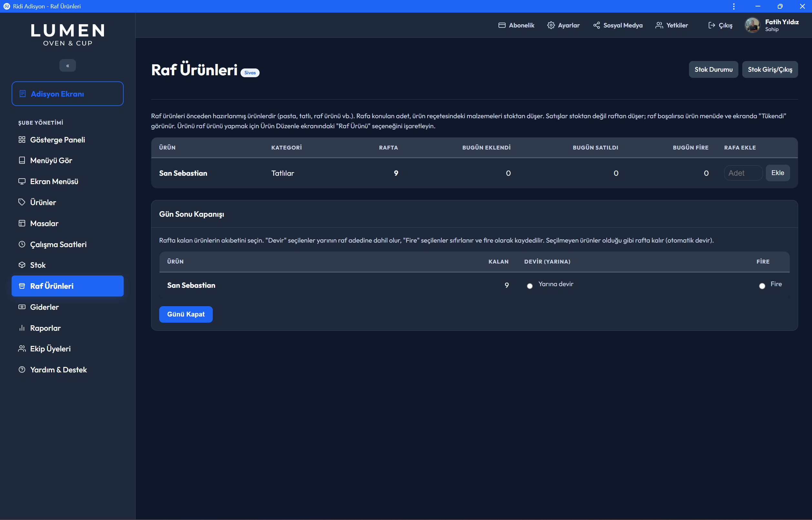The image size is (812, 520).
Task: Click the BUGÜN SATILDI column header
Action: coord(595,148)
